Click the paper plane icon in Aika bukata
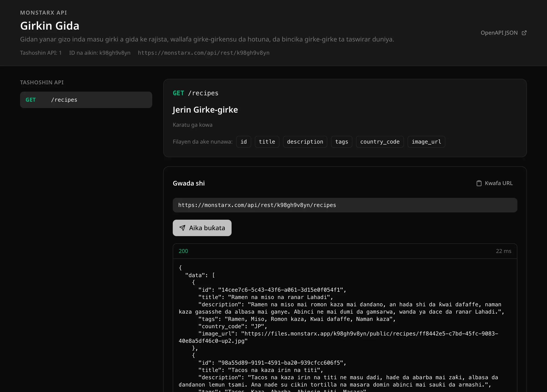This screenshot has height=392, width=547. point(182,228)
